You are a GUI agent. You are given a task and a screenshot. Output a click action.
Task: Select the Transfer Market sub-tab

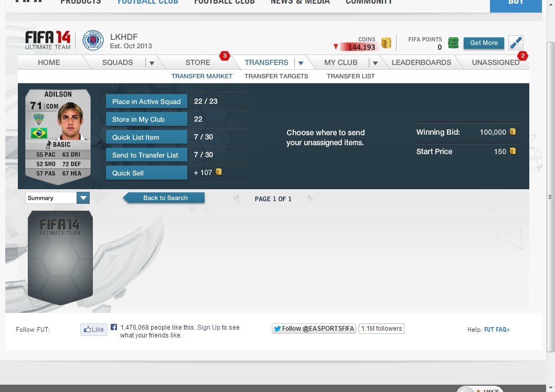(x=202, y=76)
